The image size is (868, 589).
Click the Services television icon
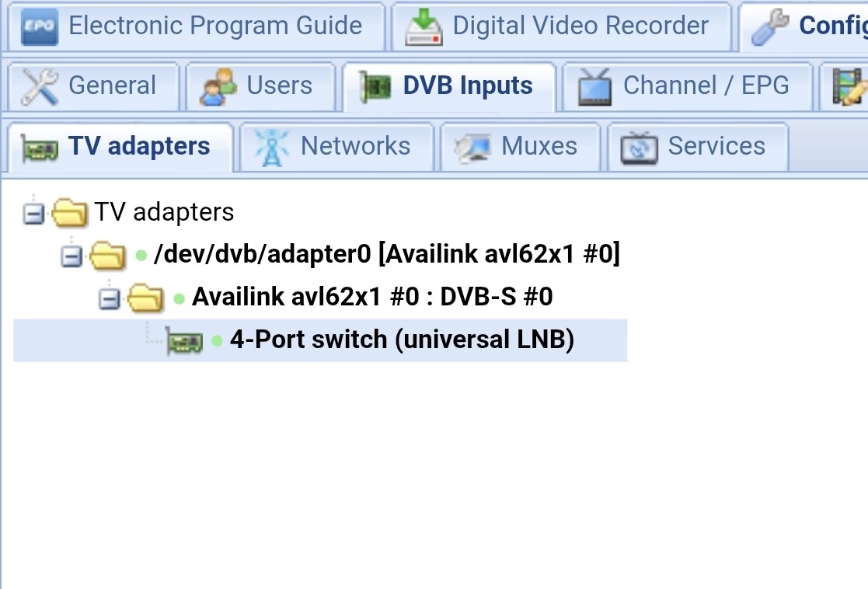pos(639,148)
